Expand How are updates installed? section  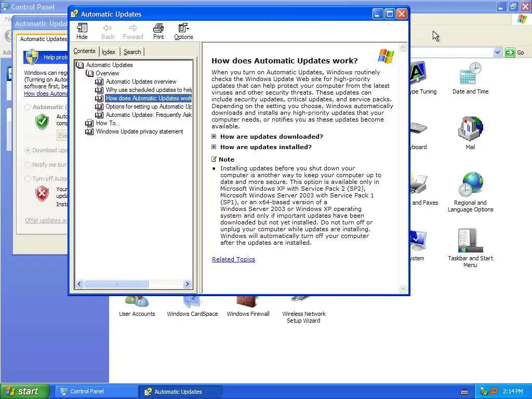(x=214, y=147)
